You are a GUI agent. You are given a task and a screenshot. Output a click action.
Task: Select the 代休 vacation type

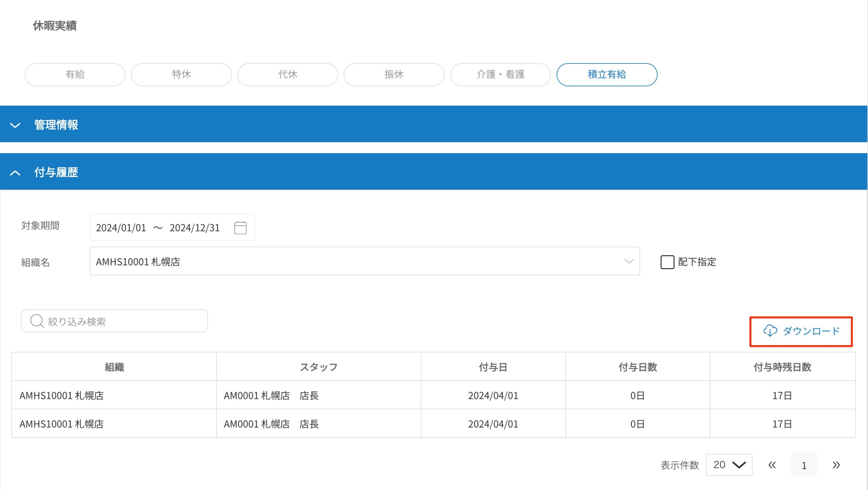point(288,75)
